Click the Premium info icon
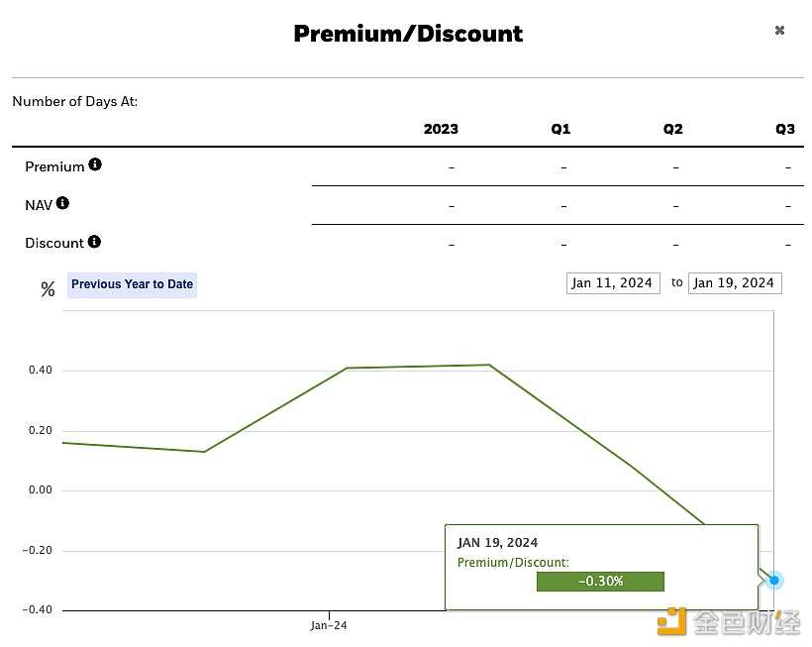 pos(95,164)
